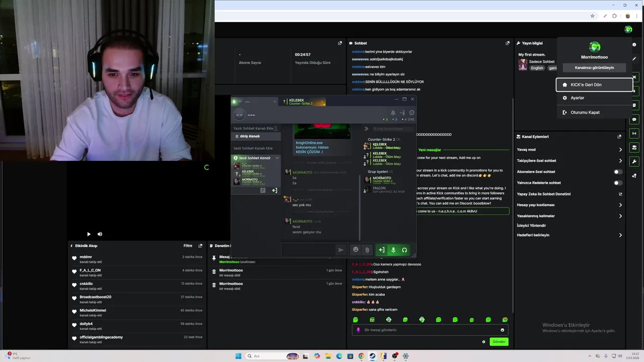Collapse Steam member list double arrow
This screenshot has width=644, height=362.
pyautogui.click(x=366, y=129)
